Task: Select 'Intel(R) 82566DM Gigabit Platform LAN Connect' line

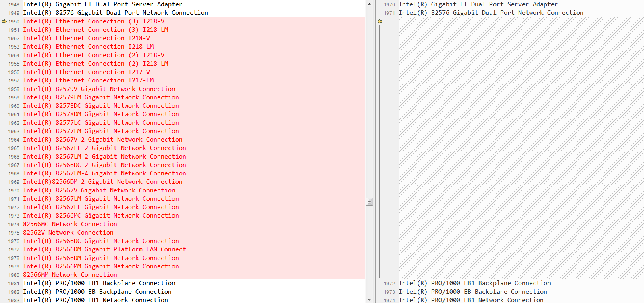Action: point(104,249)
